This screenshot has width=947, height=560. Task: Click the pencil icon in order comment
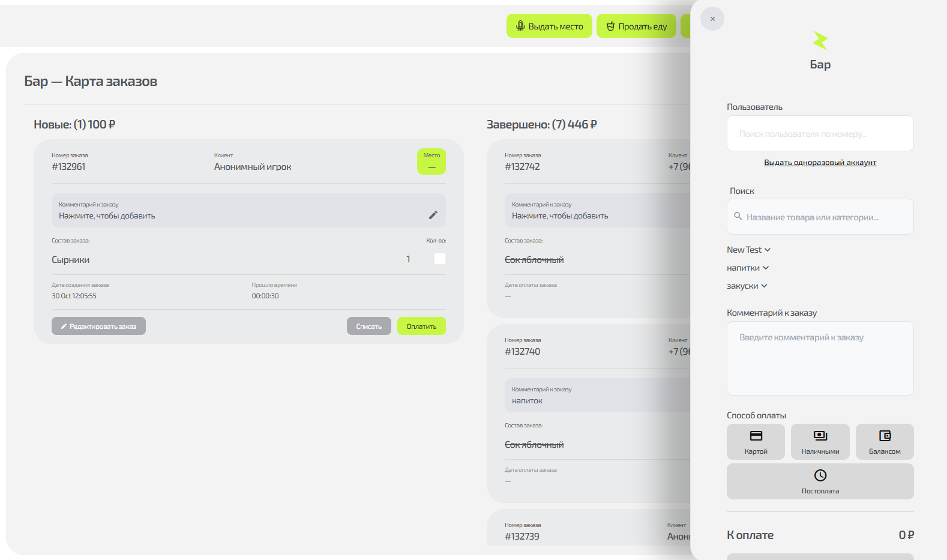pyautogui.click(x=433, y=215)
